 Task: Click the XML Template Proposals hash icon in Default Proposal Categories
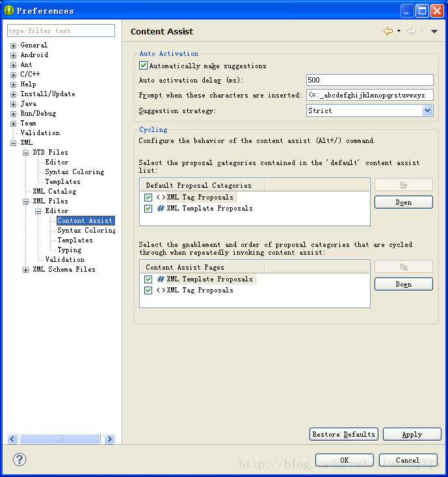161,209
